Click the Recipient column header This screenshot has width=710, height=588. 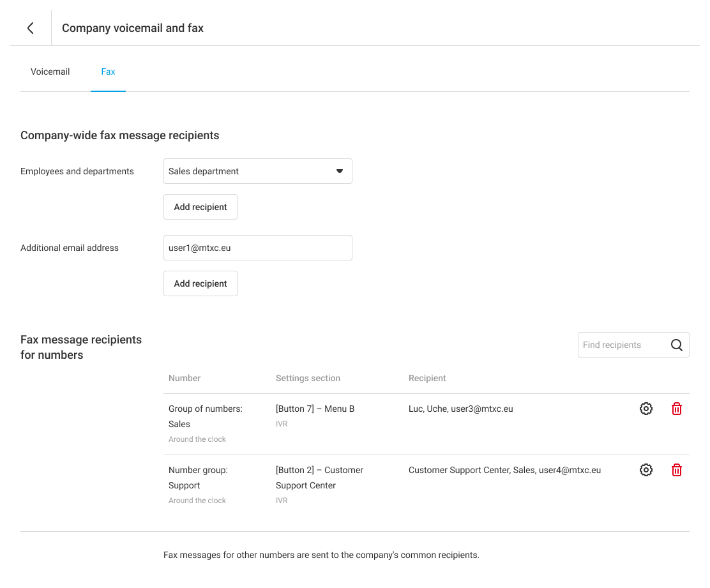pyautogui.click(x=427, y=378)
